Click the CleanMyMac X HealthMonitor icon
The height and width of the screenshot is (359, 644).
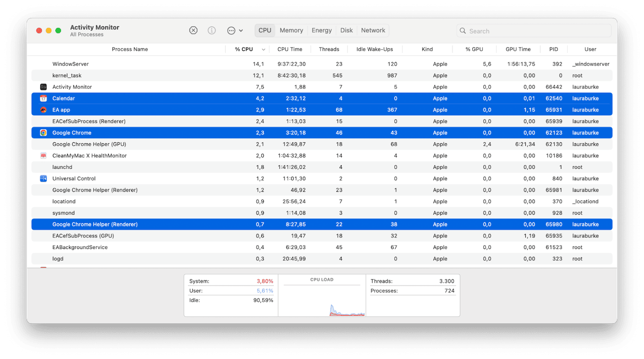pyautogui.click(x=43, y=156)
